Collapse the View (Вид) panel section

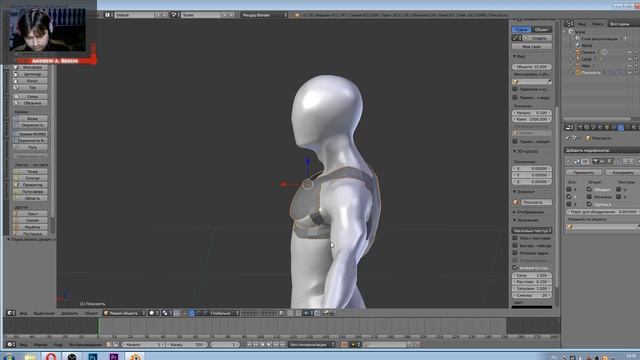click(x=519, y=56)
